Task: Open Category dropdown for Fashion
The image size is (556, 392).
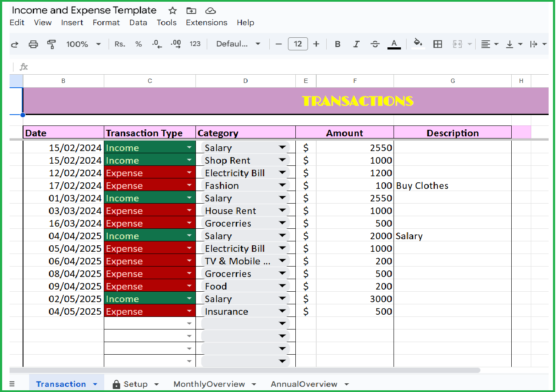Action: point(282,185)
